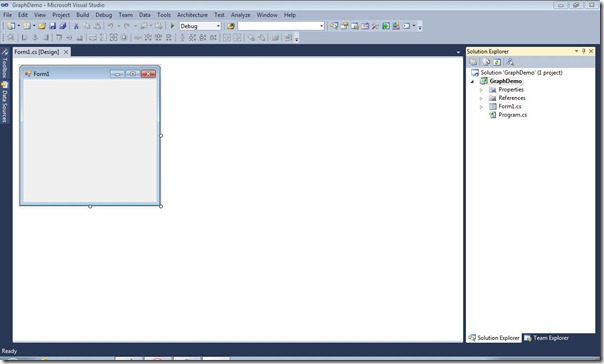This screenshot has width=604, height=364.
Task: Collapse the GraphDemo project node
Action: tap(472, 81)
